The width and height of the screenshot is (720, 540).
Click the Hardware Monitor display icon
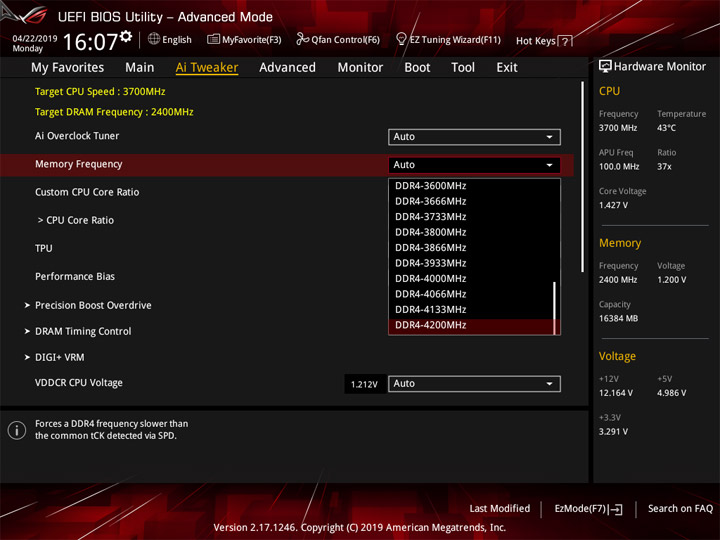[x=605, y=66]
